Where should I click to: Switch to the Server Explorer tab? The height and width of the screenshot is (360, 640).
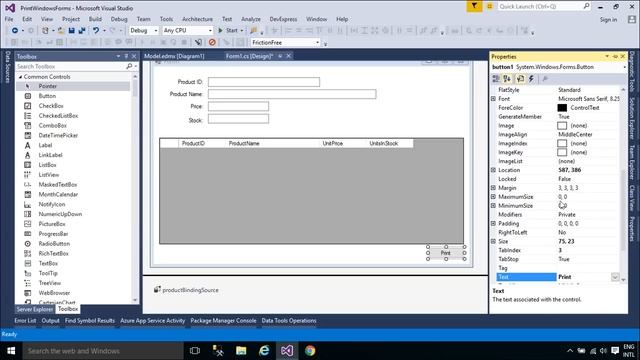pos(35,309)
